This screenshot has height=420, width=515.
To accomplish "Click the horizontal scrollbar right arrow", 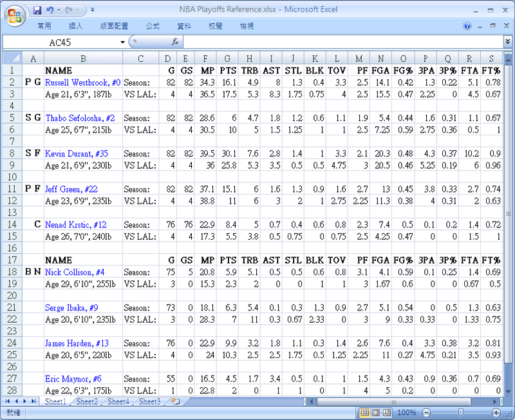I will (x=494, y=401).
